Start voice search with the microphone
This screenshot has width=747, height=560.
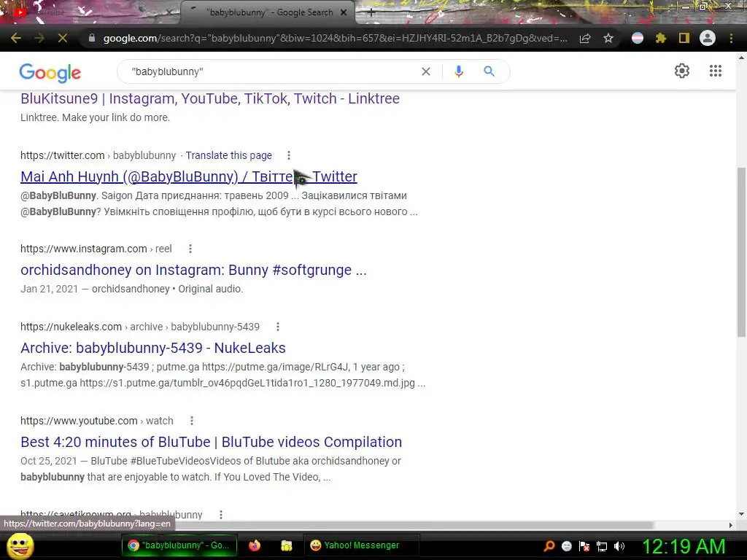[x=459, y=71]
